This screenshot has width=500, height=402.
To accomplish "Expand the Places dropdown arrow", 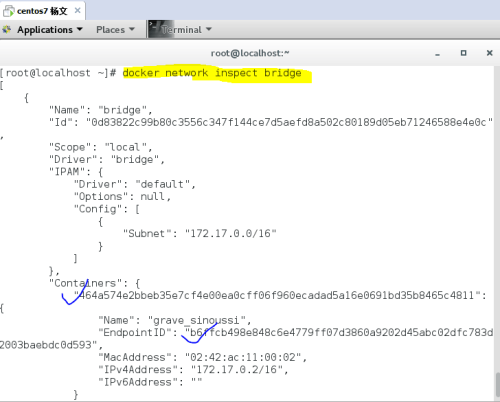I will tap(132, 29).
